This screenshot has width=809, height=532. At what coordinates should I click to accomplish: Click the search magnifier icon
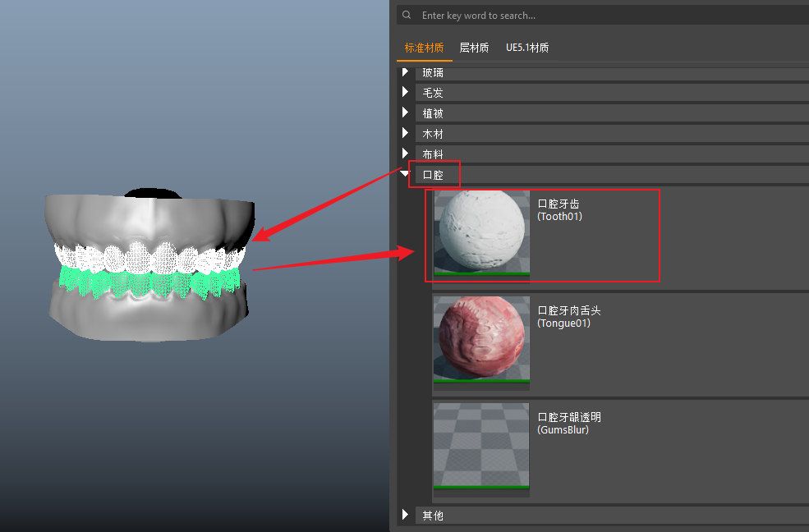pyautogui.click(x=407, y=15)
